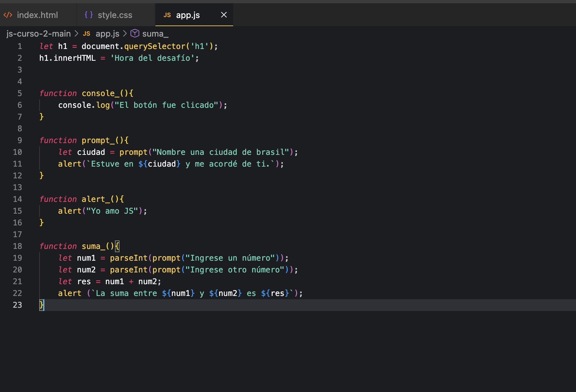Click the "Yo amo JS" string
Image resolution: width=576 pixels, height=392 pixels.
click(112, 211)
